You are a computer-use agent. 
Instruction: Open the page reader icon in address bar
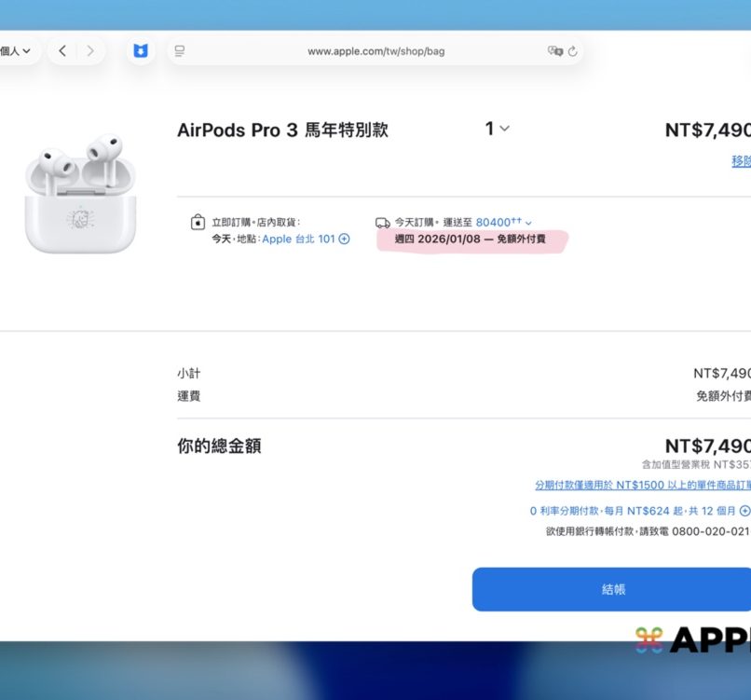180,51
